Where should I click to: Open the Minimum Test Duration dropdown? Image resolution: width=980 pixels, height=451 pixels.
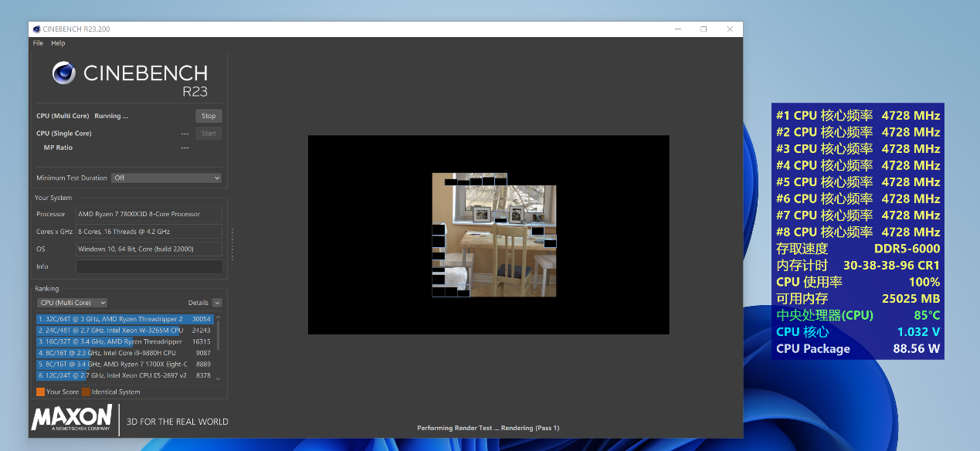click(x=166, y=178)
